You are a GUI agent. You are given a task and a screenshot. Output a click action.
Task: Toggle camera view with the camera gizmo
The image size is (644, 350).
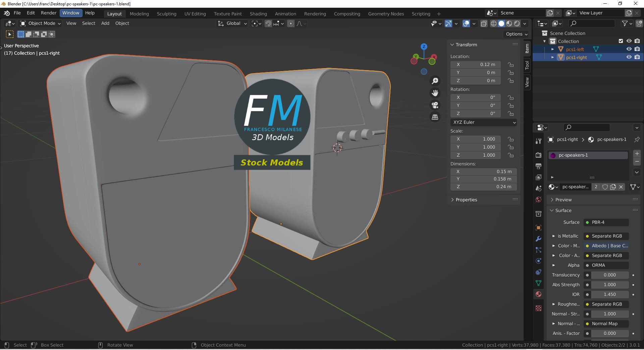point(435,105)
